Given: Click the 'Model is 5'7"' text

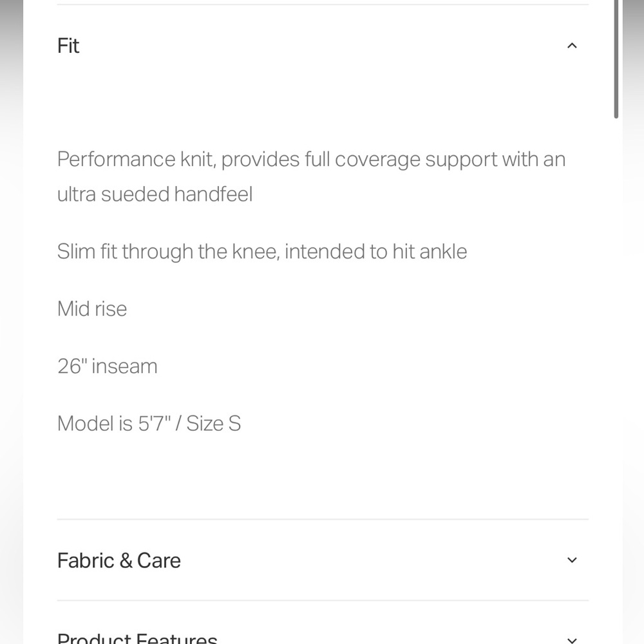Looking at the screenshot, I should (114, 424).
